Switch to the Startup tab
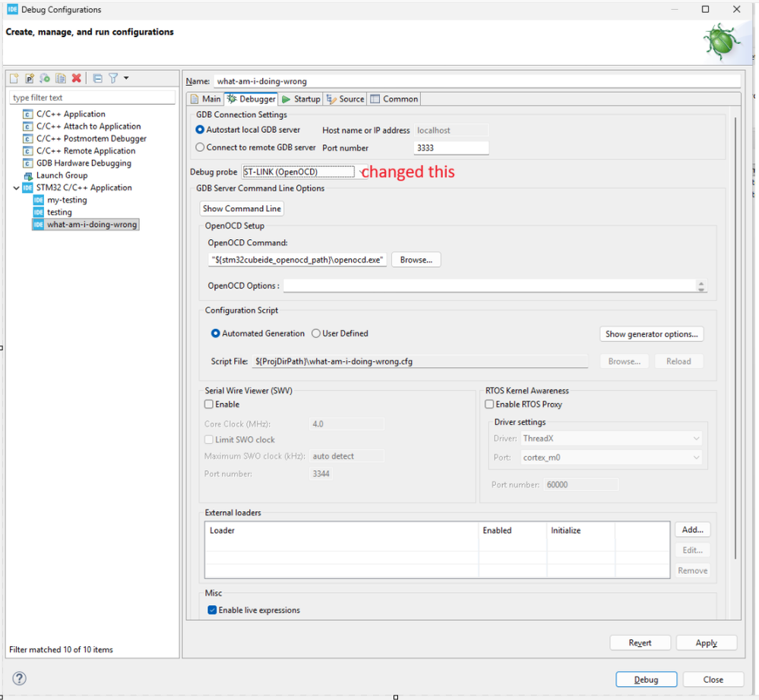The height and width of the screenshot is (700, 759). 301,99
